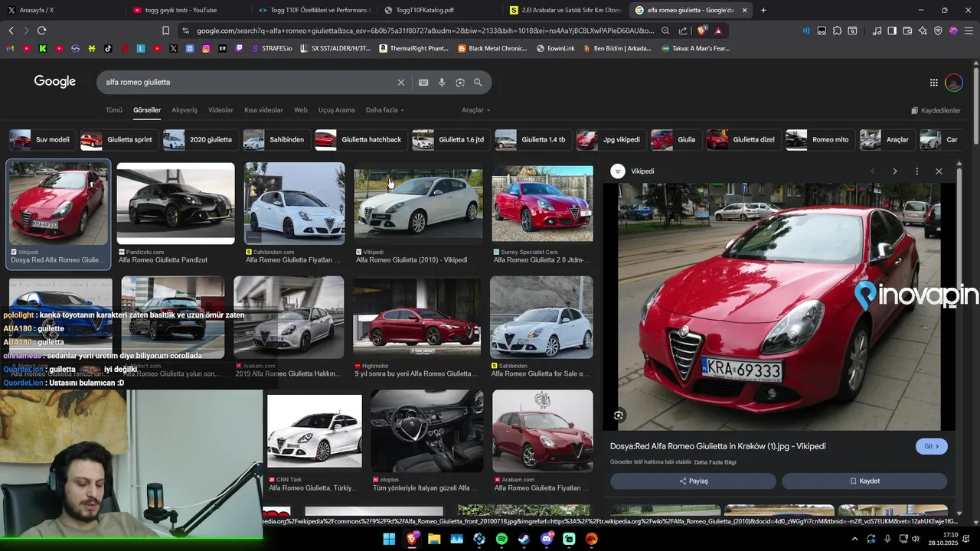
Task: Bookmark this page using the bookmark icon
Action: point(165,31)
